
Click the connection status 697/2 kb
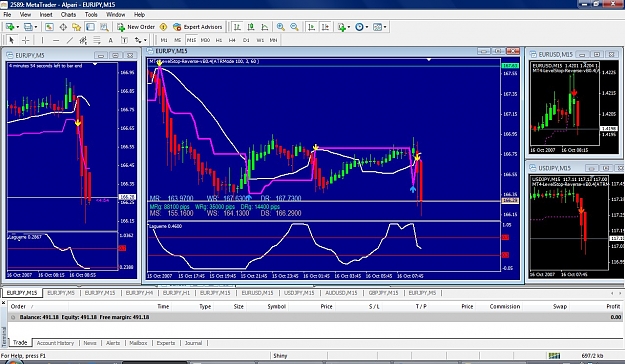[592, 356]
